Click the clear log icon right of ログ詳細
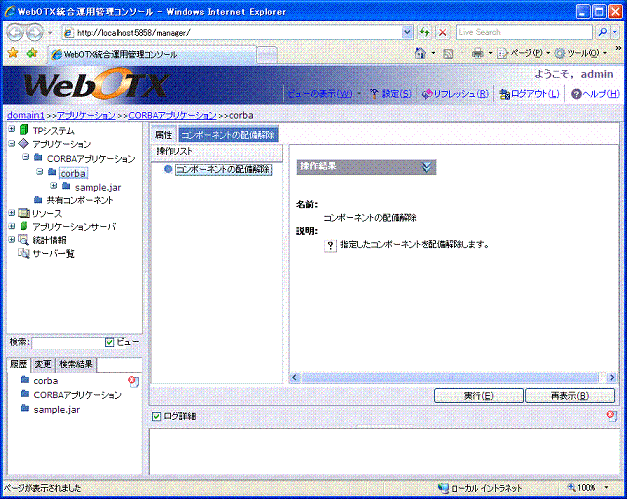The image size is (627, 499). pyautogui.click(x=610, y=416)
